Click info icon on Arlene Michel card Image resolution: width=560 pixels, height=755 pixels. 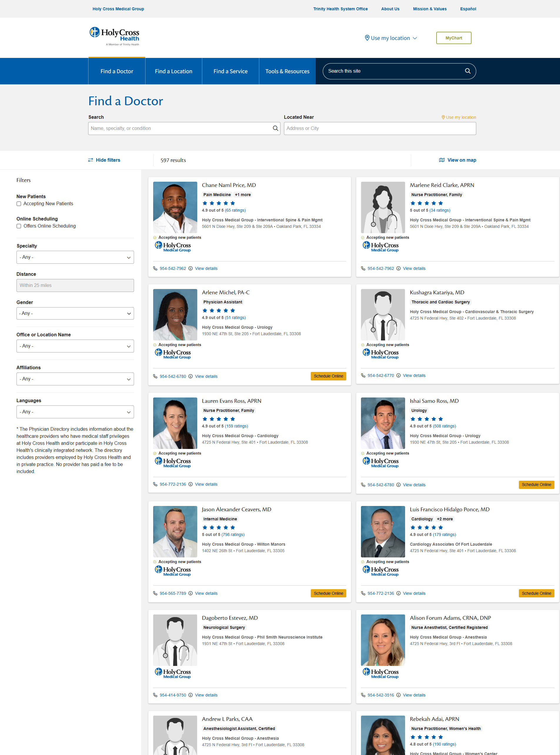190,376
